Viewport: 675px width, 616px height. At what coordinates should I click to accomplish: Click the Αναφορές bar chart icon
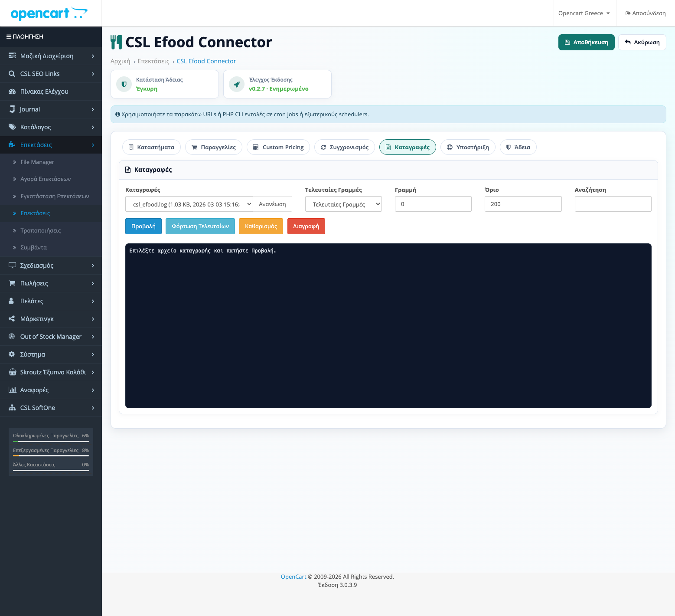click(x=12, y=390)
